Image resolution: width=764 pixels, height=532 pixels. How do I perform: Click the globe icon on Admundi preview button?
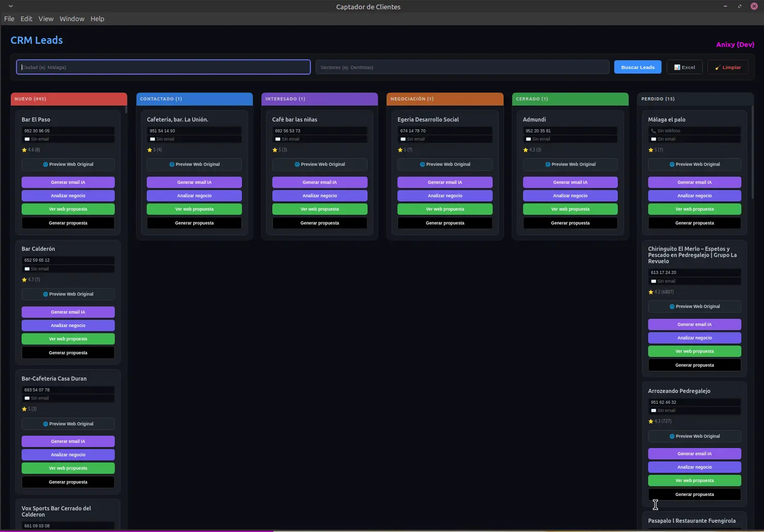(x=548, y=164)
